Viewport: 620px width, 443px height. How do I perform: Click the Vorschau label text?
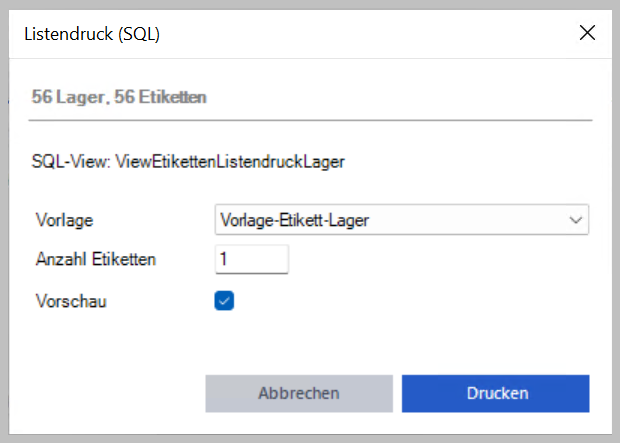(71, 301)
